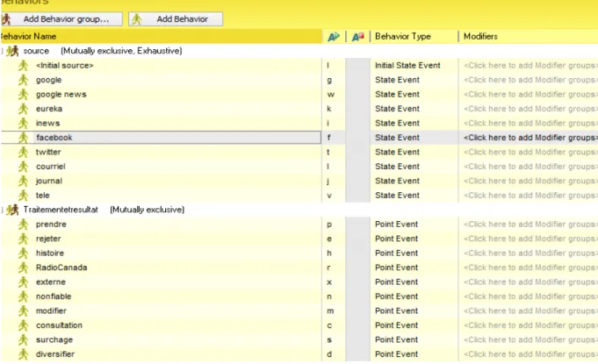Viewport: 598px width, 364px height.
Task: Click the key code x for externe
Action: point(329,282)
